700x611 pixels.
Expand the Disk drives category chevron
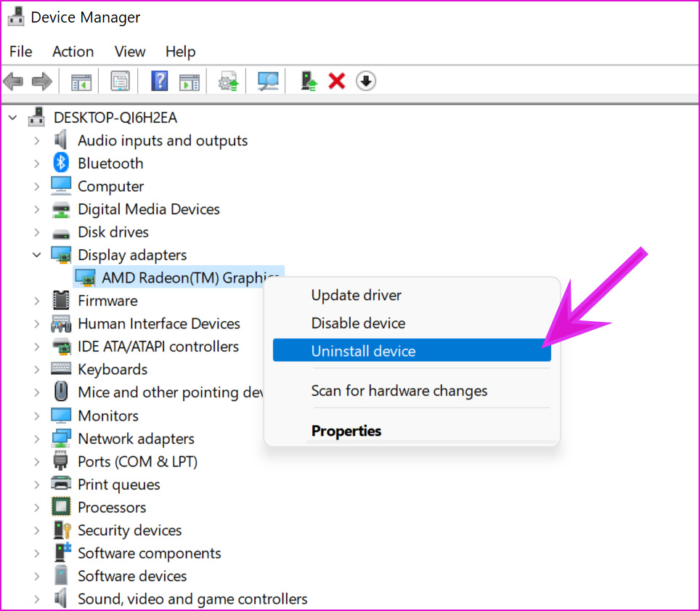36,232
